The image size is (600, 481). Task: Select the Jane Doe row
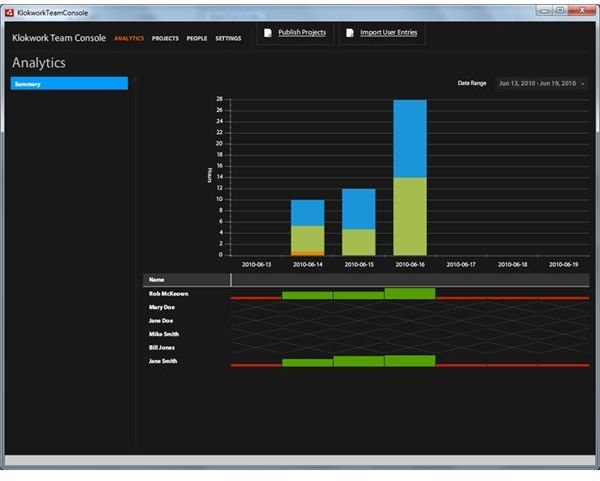[x=366, y=321]
